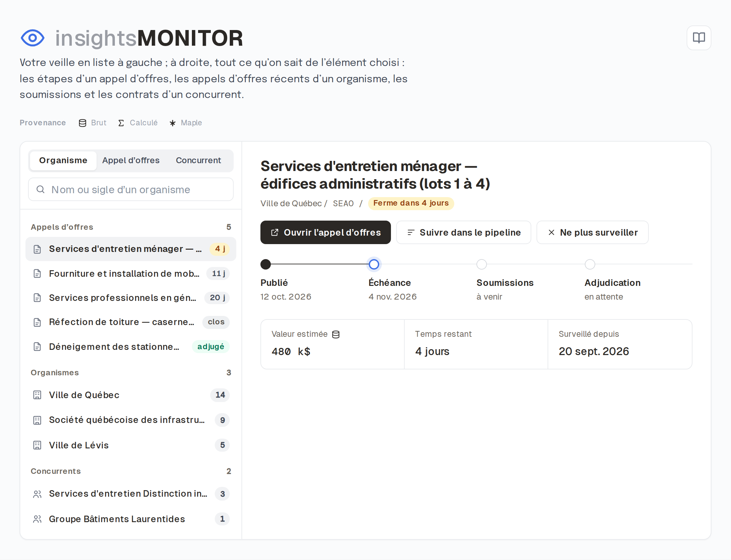The image size is (731, 560).
Task: Click the Soumissions timeline step marker
Action: point(482,264)
